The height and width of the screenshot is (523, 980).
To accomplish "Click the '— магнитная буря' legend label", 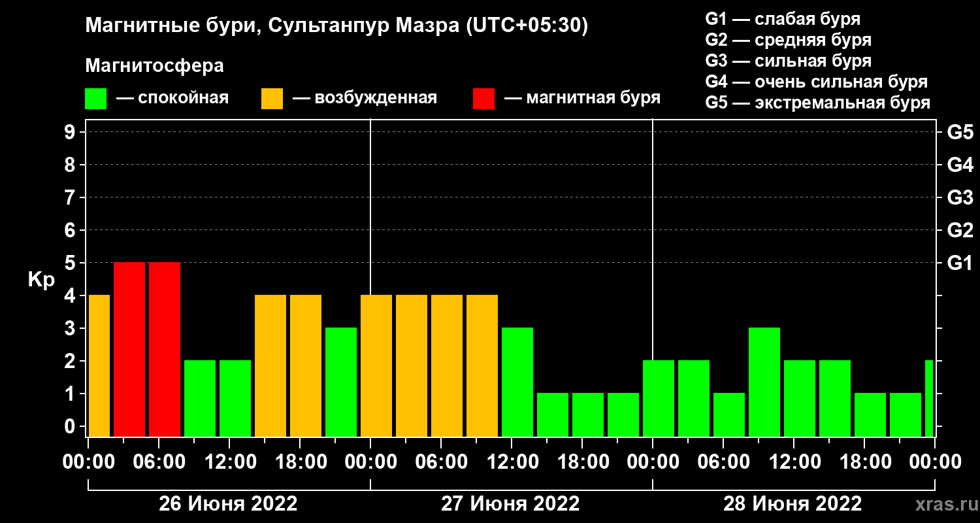I will [583, 98].
